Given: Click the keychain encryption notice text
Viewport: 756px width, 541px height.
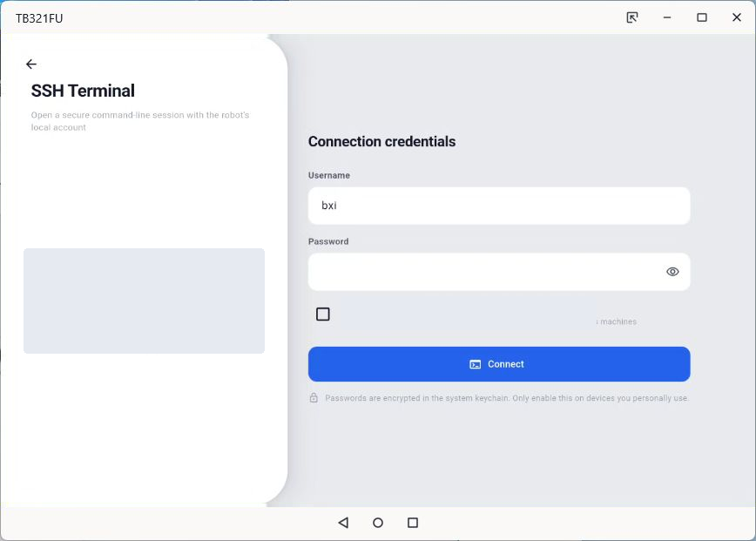Looking at the screenshot, I should 507,398.
